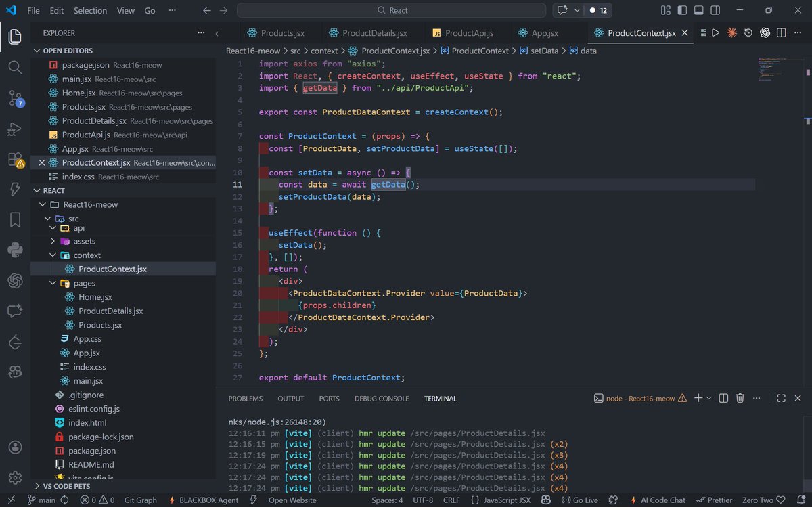Open new terminal launch profile dropdown
The height and width of the screenshot is (507, 812).
click(x=709, y=398)
